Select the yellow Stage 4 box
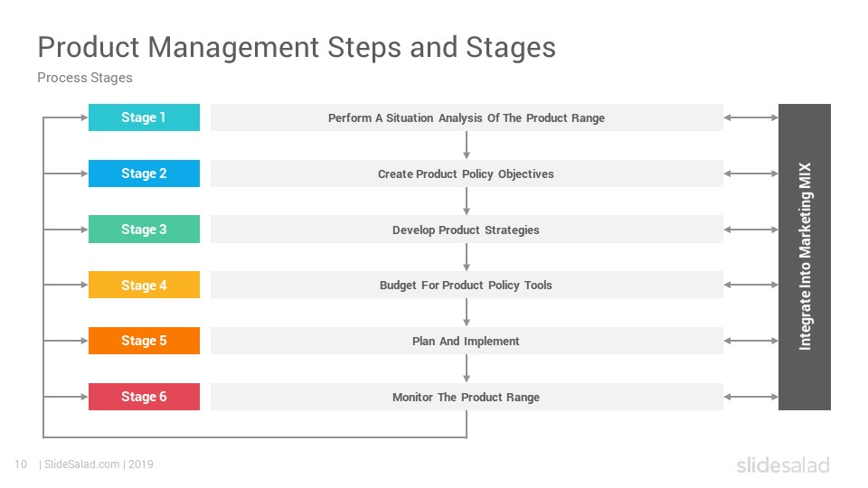868x488 pixels. click(x=144, y=285)
